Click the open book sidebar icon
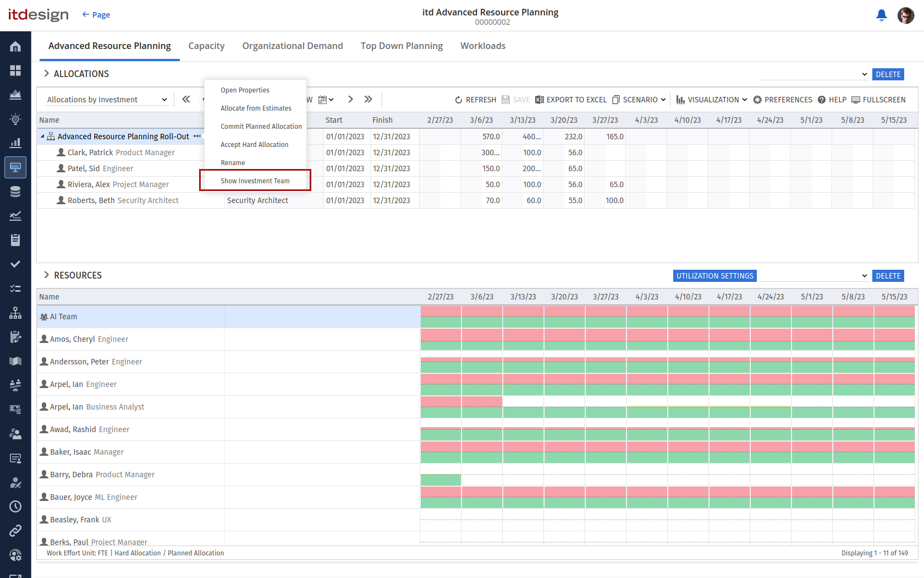This screenshot has height=578, width=924. [15, 361]
